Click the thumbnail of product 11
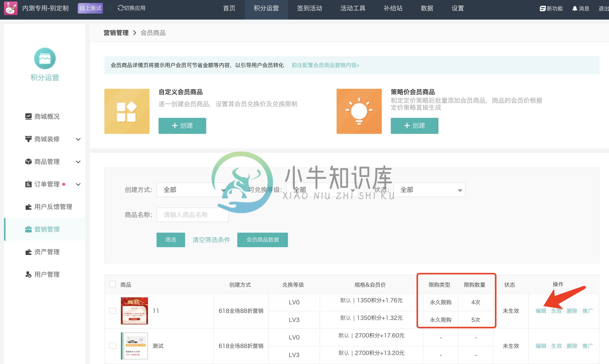This screenshot has height=364, width=609. pos(134,311)
